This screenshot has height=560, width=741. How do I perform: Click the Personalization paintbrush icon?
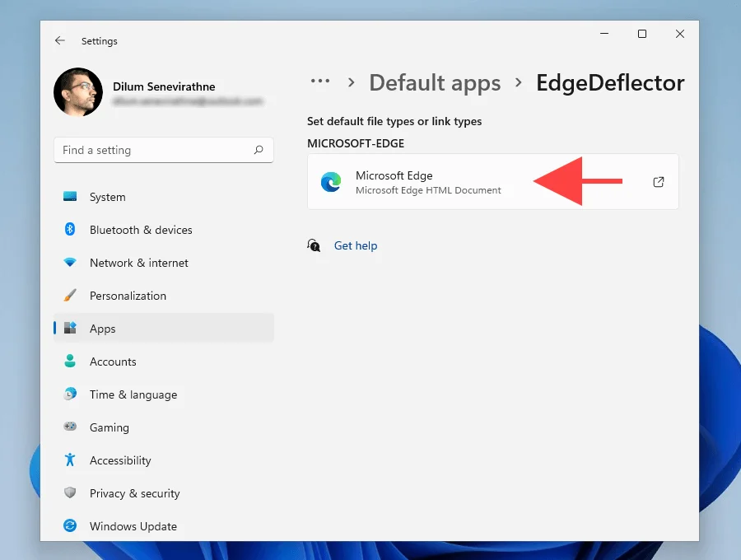coord(70,296)
